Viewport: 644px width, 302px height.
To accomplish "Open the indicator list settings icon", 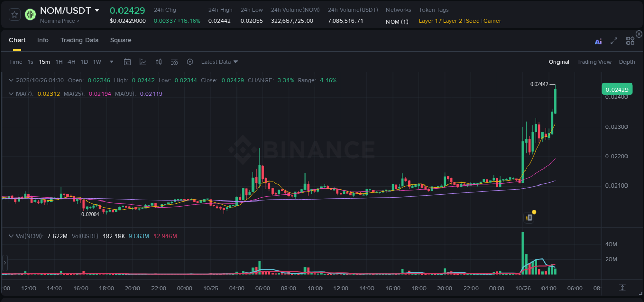I will click(x=174, y=61).
